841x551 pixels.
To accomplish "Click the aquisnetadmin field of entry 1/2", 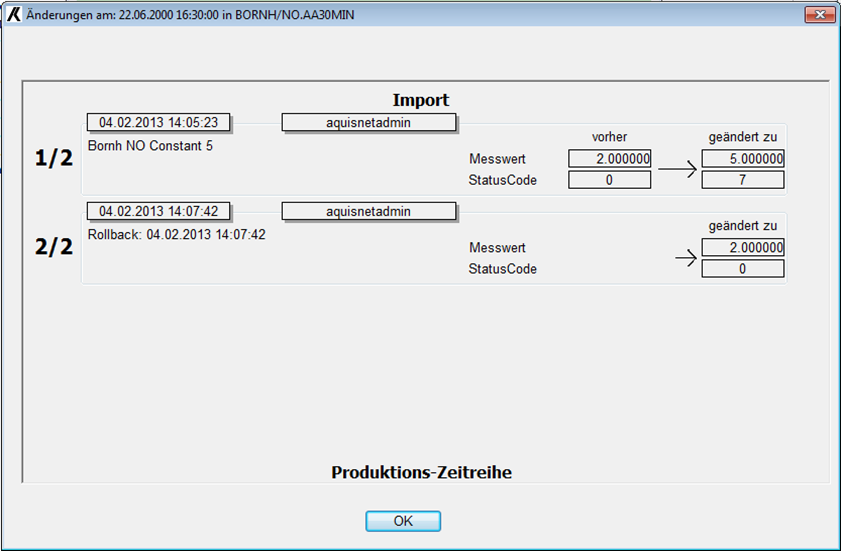I will click(x=368, y=123).
